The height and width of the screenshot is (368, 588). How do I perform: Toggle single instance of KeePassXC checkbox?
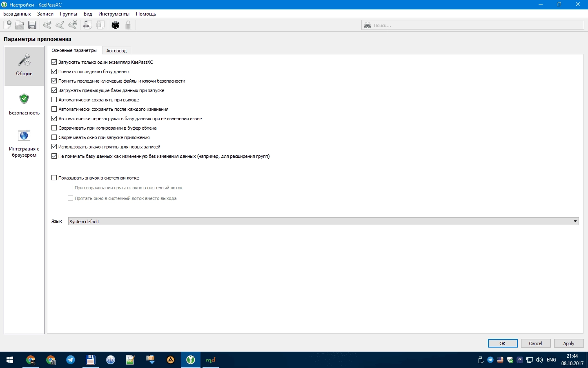(54, 62)
